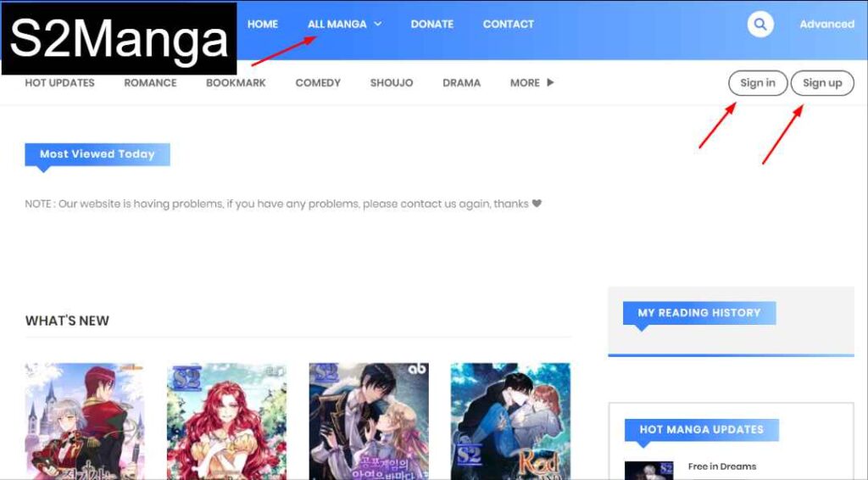Open the dark-haired couple manga cover
Viewport: 868px width, 480px height.
(369, 421)
